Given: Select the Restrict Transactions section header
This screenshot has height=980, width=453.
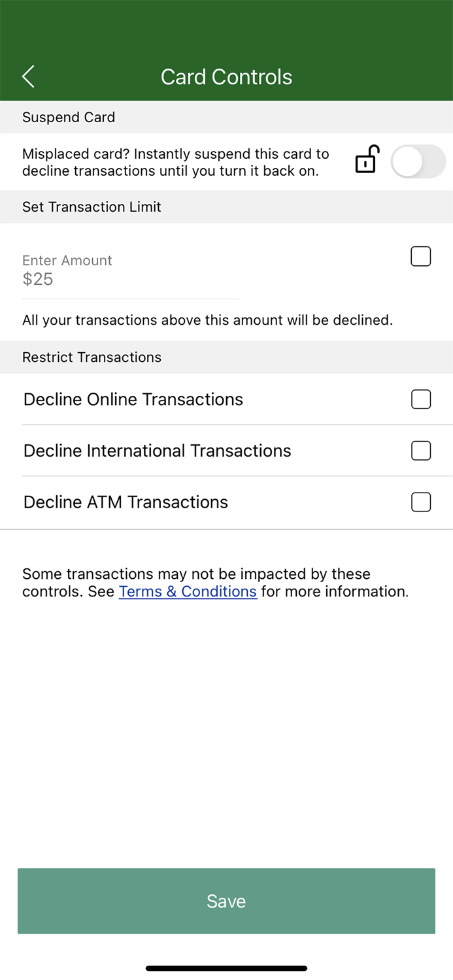Looking at the screenshot, I should [92, 357].
